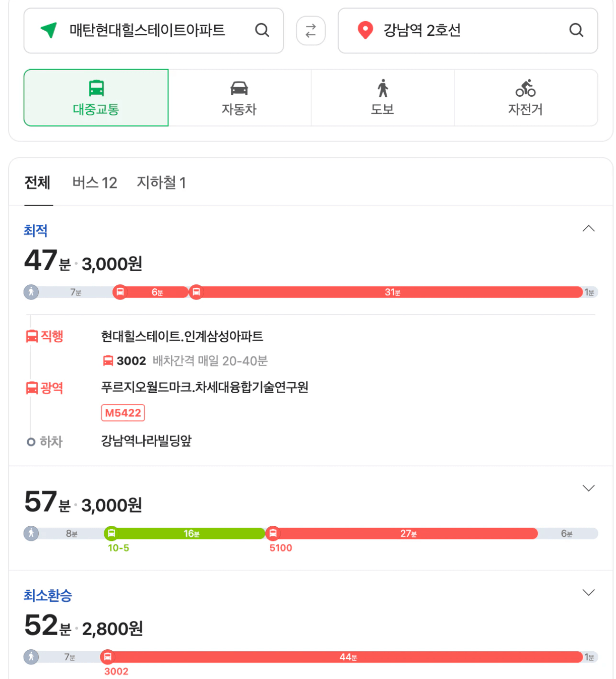This screenshot has height=679, width=616.
Task: Select the 자전거 bicycle mode icon
Action: click(525, 88)
